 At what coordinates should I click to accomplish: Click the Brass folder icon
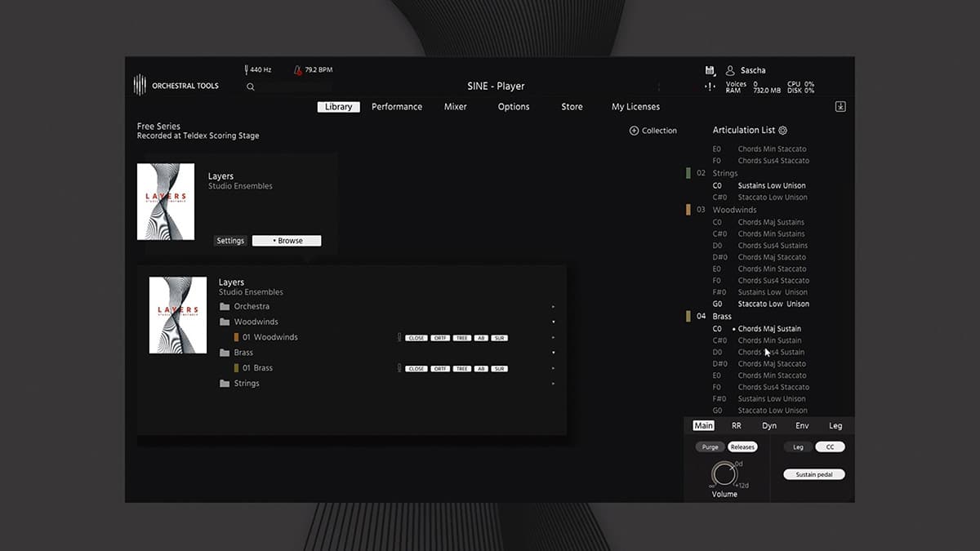coord(225,353)
